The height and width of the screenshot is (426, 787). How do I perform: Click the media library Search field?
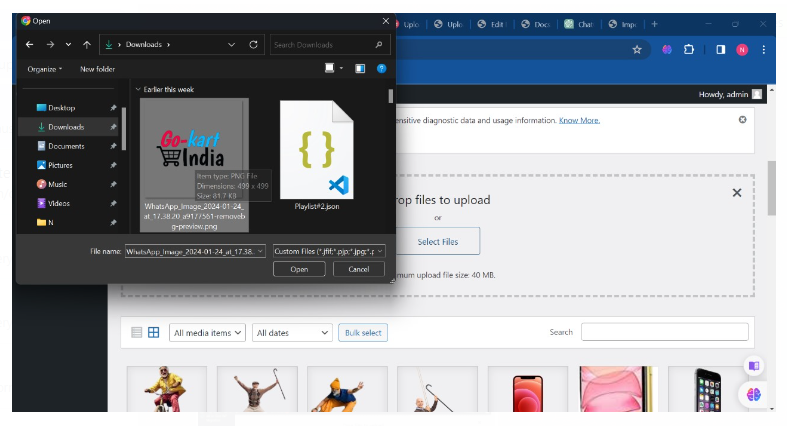tap(664, 332)
